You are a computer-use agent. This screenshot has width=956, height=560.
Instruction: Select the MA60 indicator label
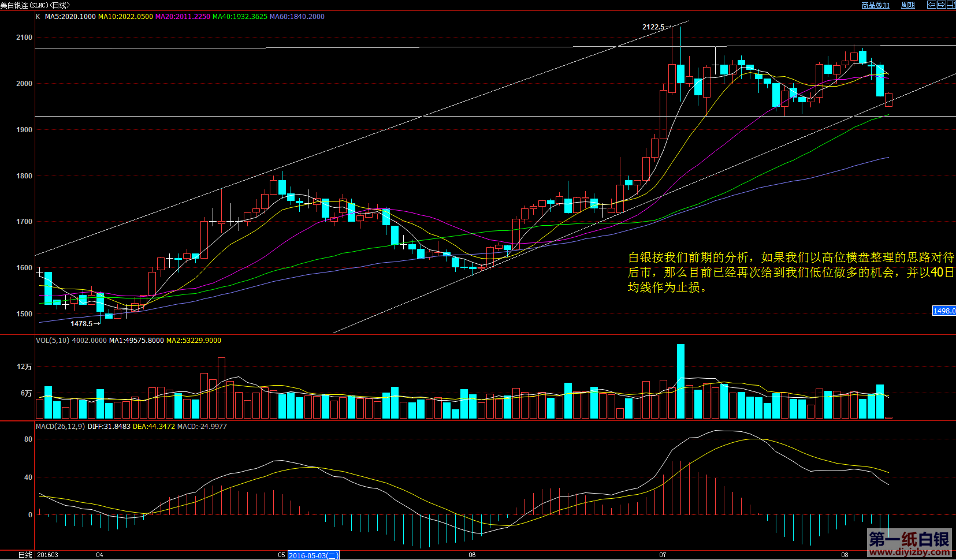point(297,17)
